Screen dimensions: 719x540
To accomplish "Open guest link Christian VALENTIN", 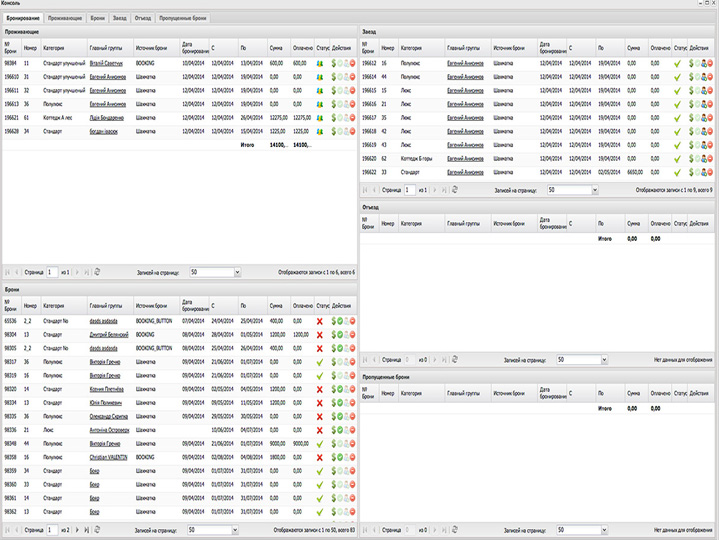I will (x=110, y=456).
